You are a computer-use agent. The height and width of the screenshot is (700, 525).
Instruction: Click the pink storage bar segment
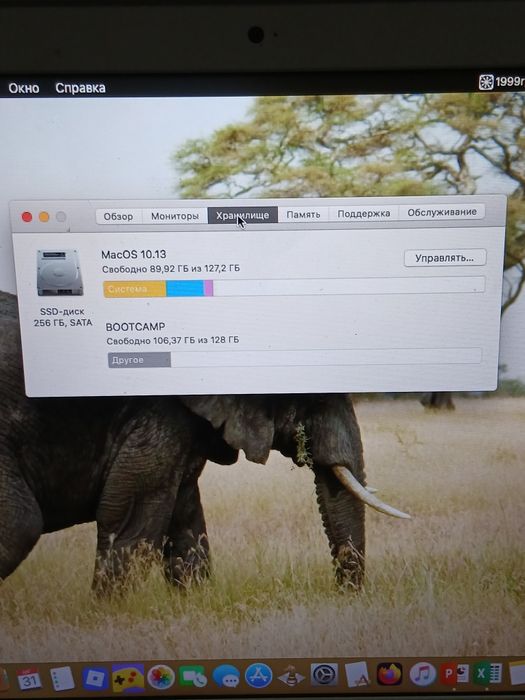(208, 288)
